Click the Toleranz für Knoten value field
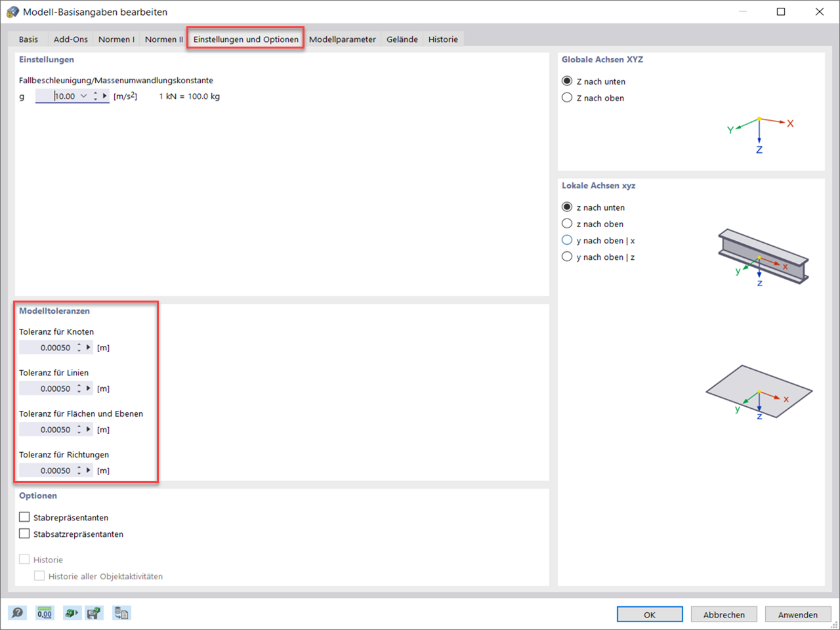The image size is (840, 630). [x=47, y=347]
